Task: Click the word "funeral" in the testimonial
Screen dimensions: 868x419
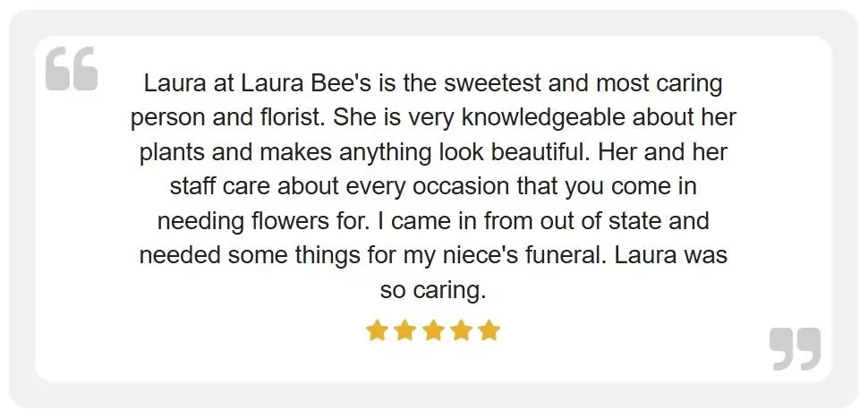Action: coord(561,254)
